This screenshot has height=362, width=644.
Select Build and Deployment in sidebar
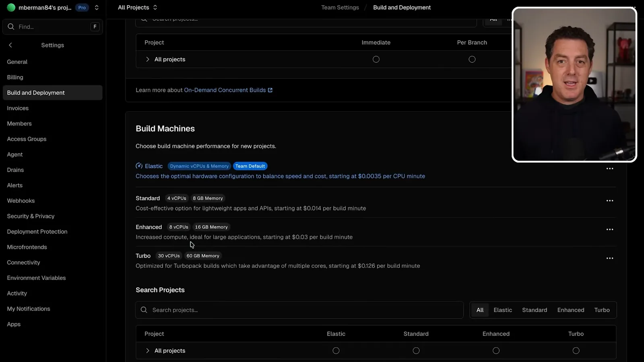[x=53, y=93]
